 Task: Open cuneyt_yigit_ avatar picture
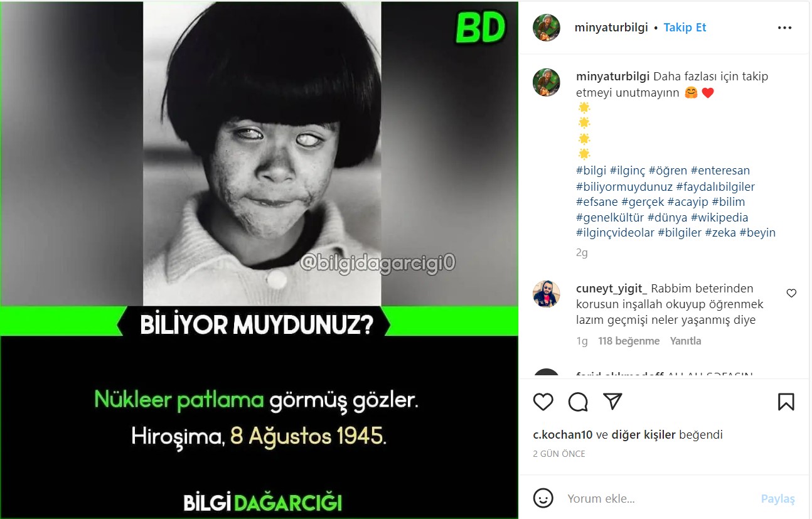(x=547, y=294)
